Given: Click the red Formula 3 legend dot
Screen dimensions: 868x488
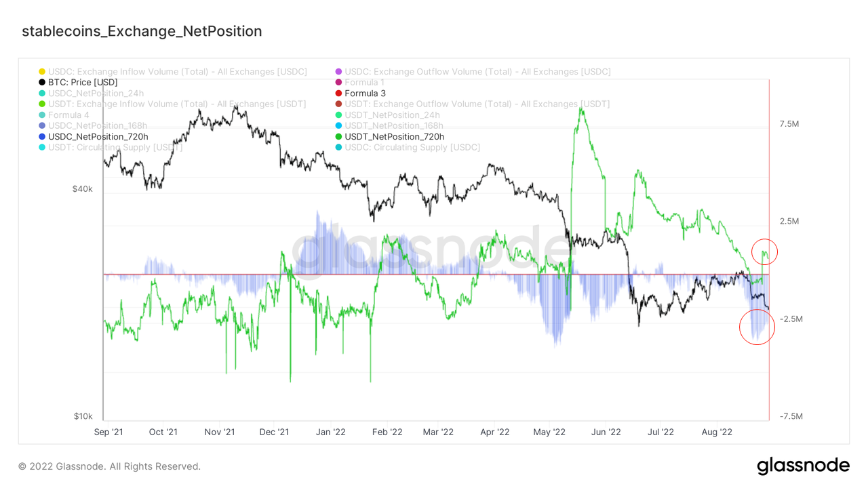Looking at the screenshot, I should point(338,94).
